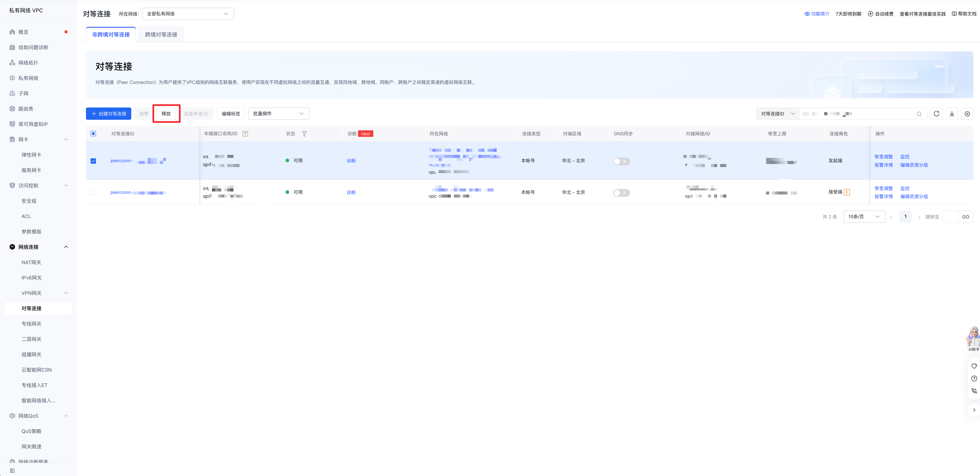Open the 10条/页 page size dropdown
The width and height of the screenshot is (980, 476).
click(x=864, y=217)
